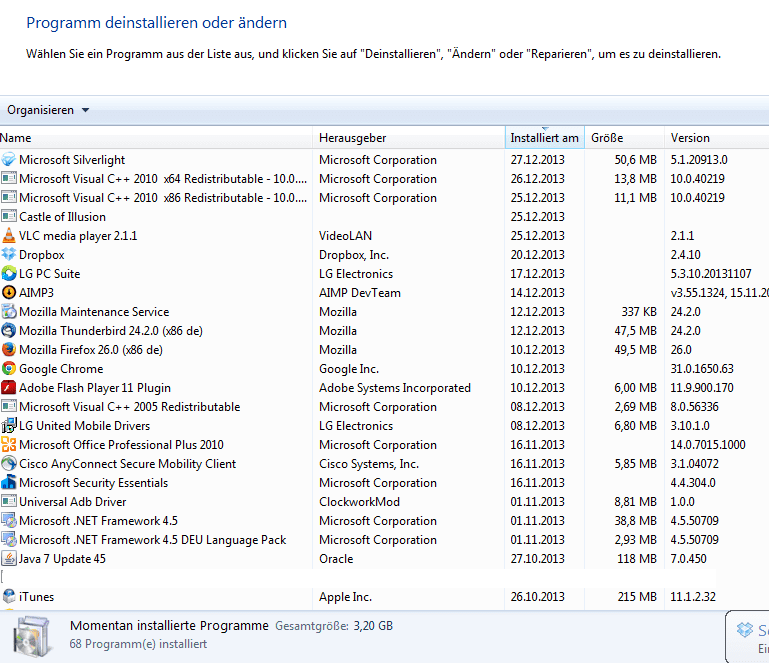769x663 pixels.
Task: Click the Gesamtgröße 3,20 GB status text
Action: point(334,626)
